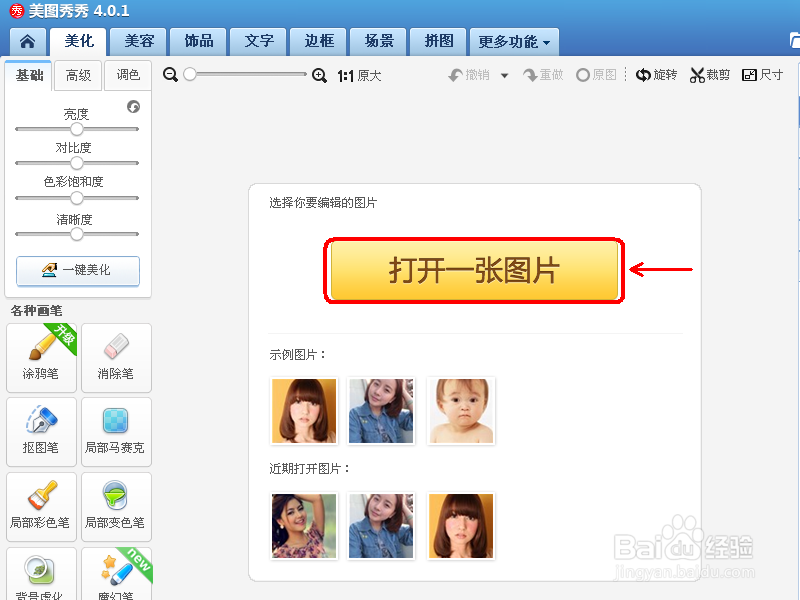This screenshot has width=800, height=600.
Task: Switch to the 美化 beautify tab
Action: click(x=79, y=41)
